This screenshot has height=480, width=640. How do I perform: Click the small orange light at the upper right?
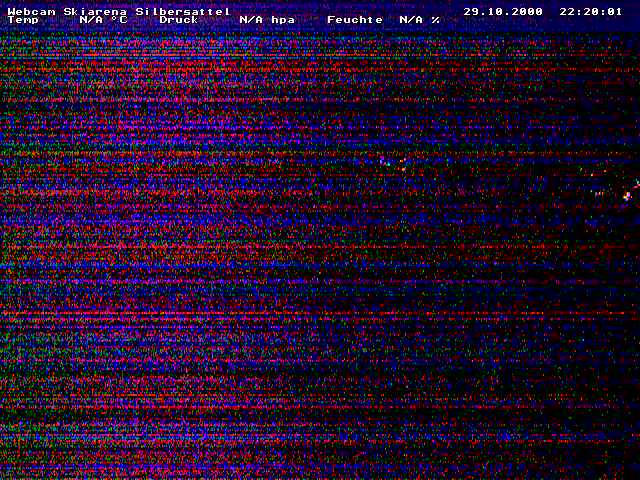pos(592,175)
